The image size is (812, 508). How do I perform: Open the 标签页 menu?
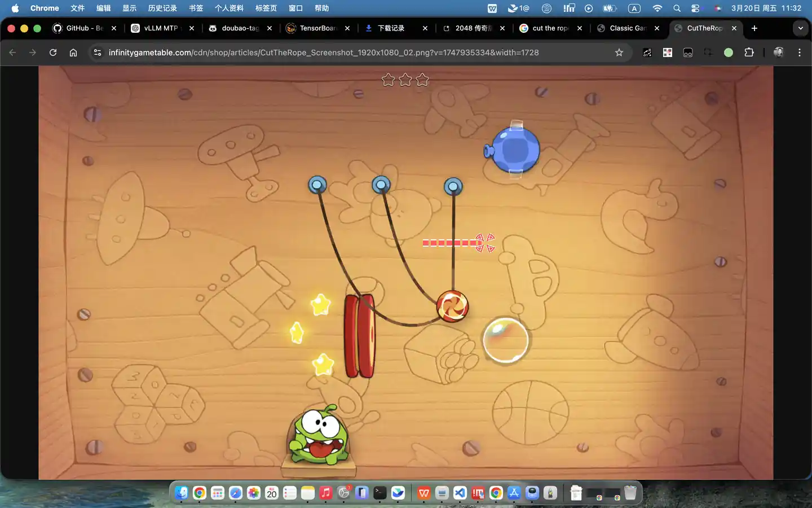[266, 8]
